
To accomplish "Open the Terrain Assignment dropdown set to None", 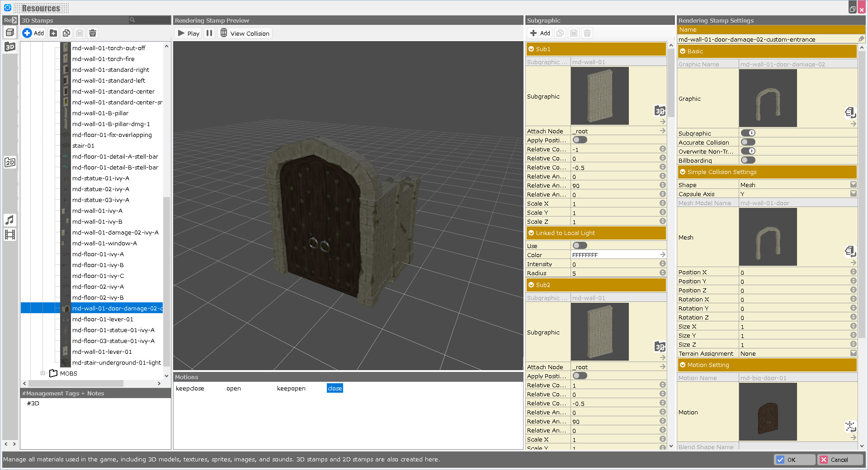I will click(853, 353).
